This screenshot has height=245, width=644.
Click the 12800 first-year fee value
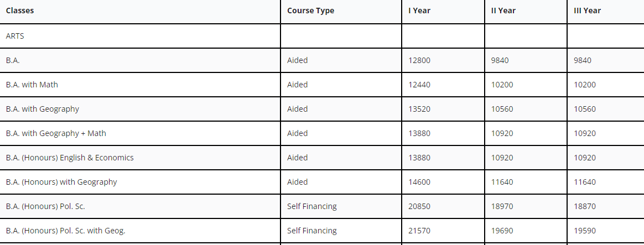pyautogui.click(x=419, y=60)
